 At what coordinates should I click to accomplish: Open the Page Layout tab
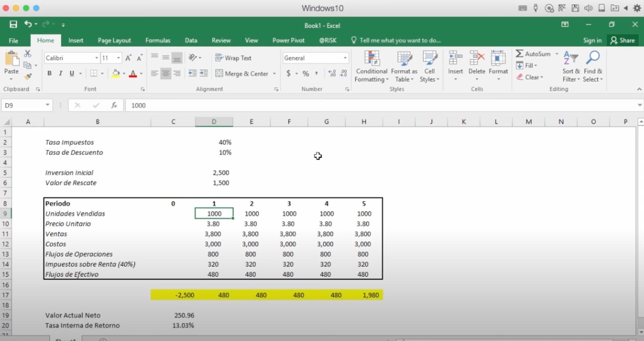[114, 41]
